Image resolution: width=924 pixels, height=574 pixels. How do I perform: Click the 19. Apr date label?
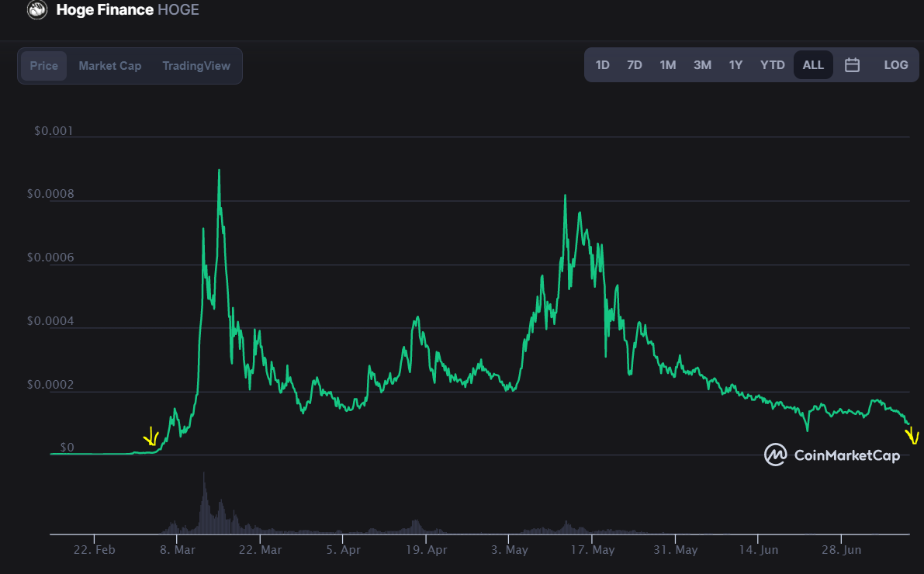click(426, 550)
